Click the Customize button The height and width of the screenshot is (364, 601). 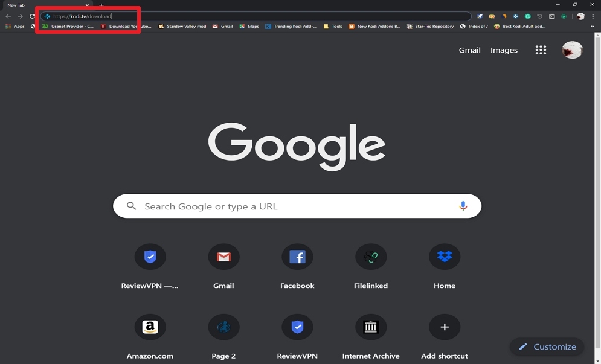click(x=547, y=346)
